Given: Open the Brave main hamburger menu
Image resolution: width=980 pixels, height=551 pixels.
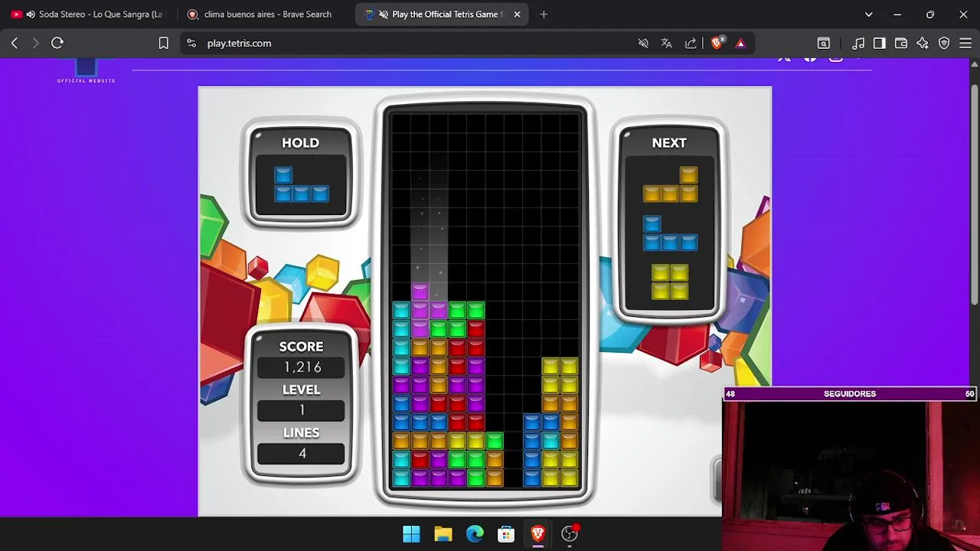Looking at the screenshot, I should [965, 44].
